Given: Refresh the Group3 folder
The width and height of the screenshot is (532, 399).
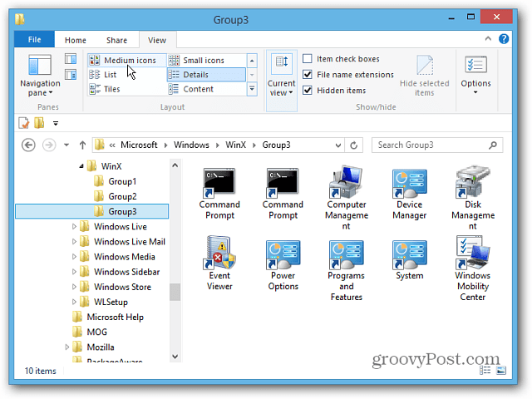Looking at the screenshot, I should pos(353,145).
